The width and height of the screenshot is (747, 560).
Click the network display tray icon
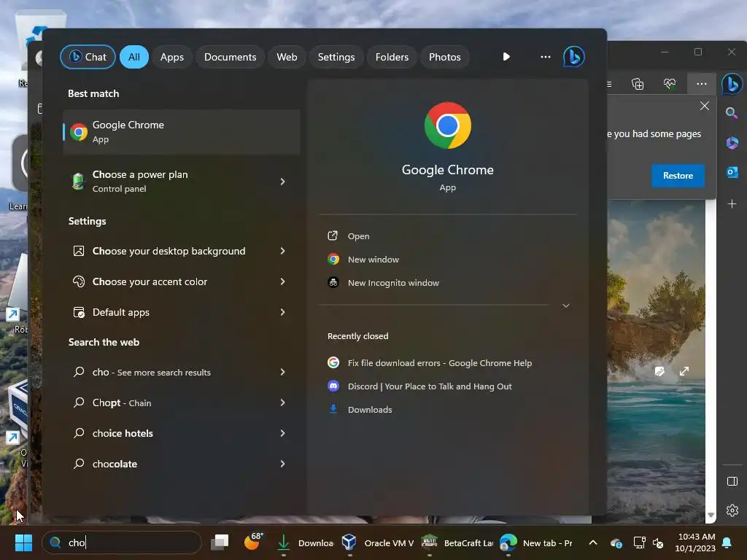[x=639, y=542]
